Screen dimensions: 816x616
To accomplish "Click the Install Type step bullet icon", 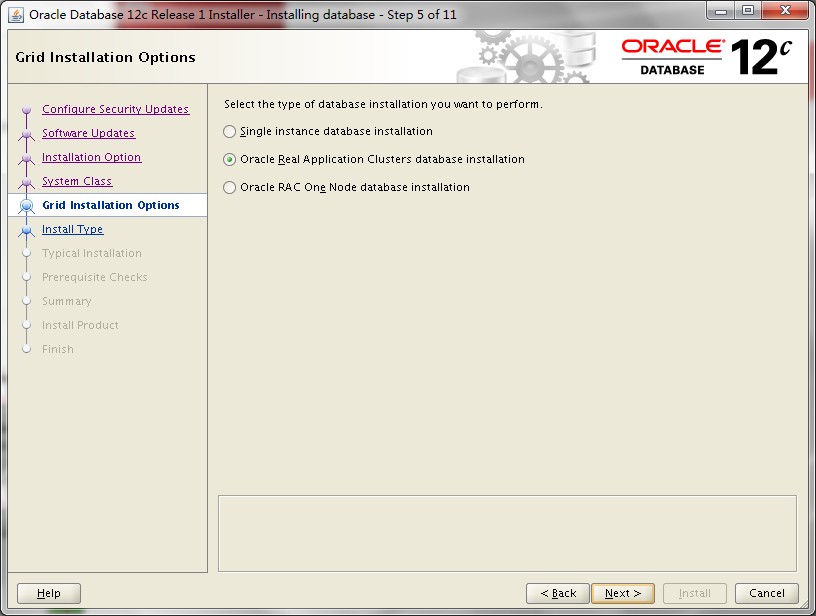I will coord(27,229).
